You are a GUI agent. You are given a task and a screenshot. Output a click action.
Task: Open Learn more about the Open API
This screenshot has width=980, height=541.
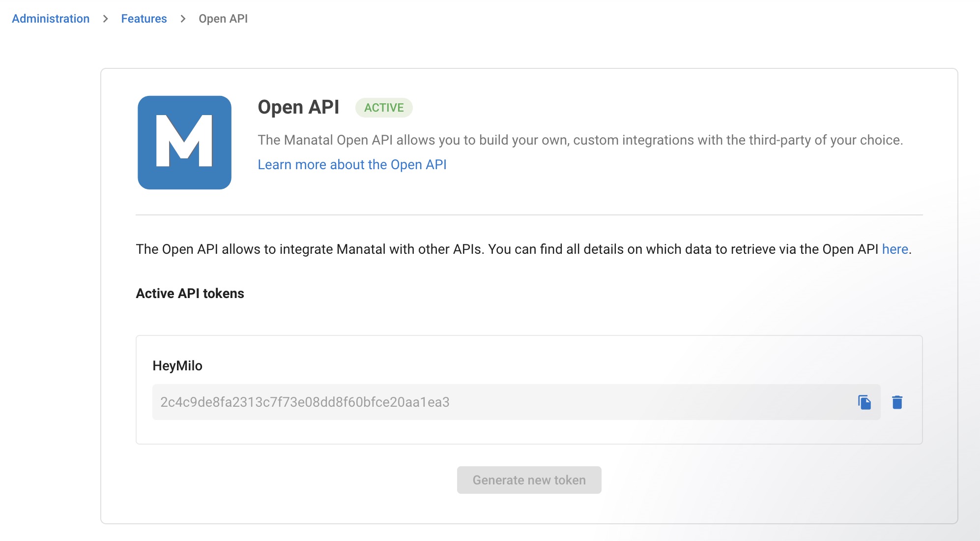pos(352,165)
